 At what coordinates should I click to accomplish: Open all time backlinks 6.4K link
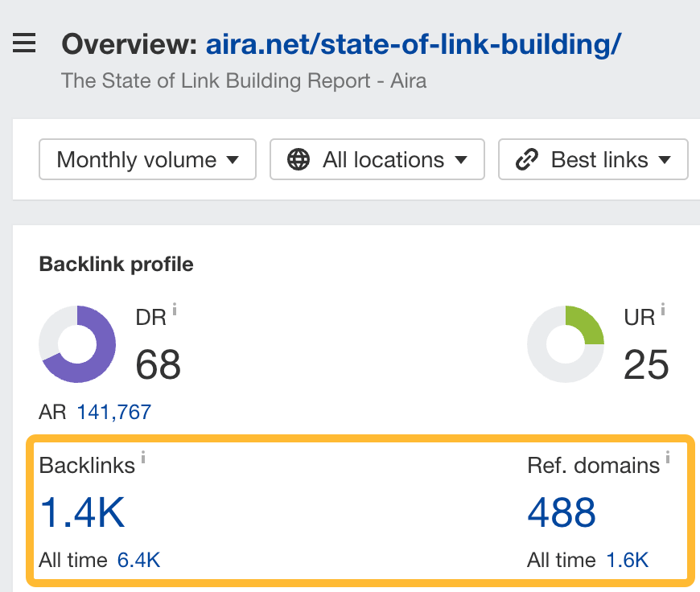(138, 560)
